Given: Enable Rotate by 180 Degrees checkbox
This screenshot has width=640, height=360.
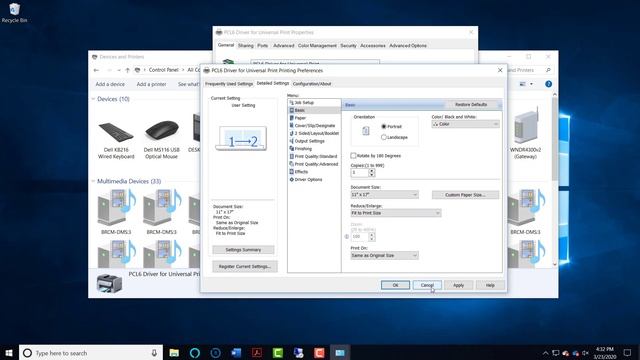Looking at the screenshot, I should point(353,156).
